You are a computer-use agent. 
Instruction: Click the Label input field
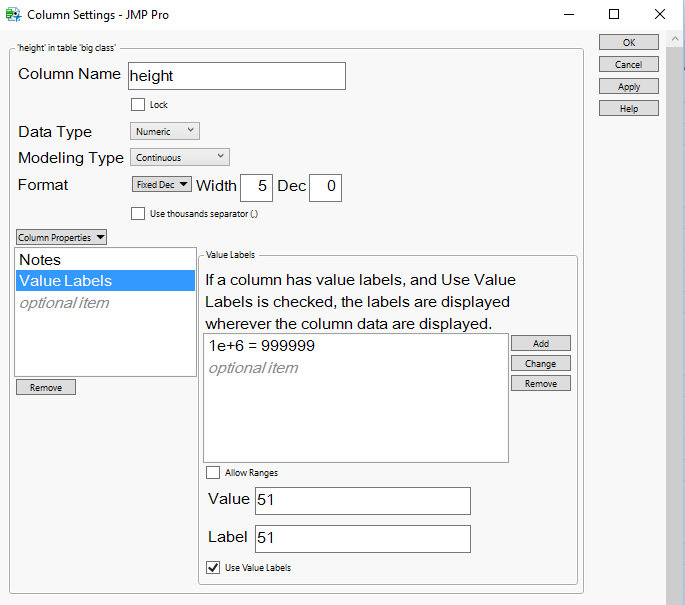pyautogui.click(x=363, y=539)
